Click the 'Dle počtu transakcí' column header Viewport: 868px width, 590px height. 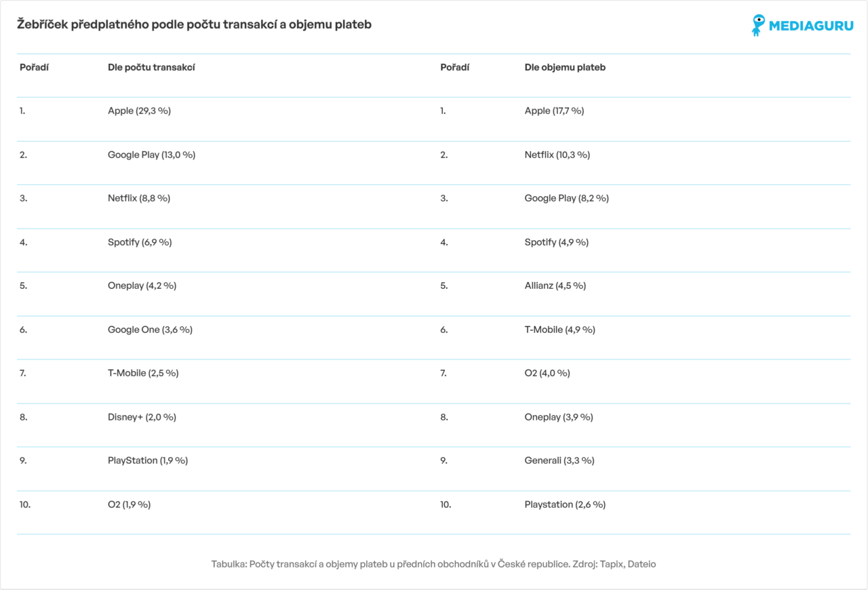click(x=151, y=67)
